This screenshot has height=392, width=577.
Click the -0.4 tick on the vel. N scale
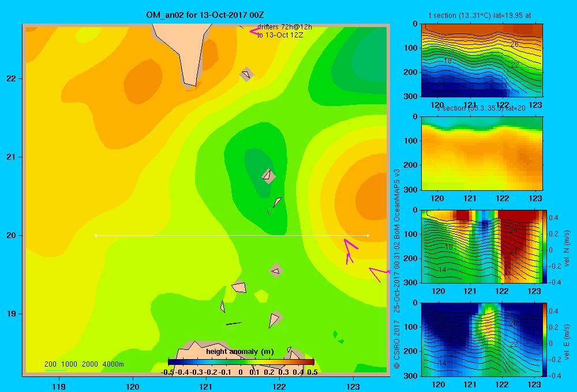click(553, 282)
